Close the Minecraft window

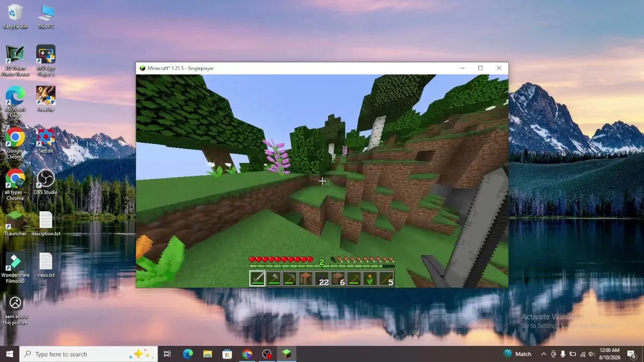pyautogui.click(x=499, y=68)
